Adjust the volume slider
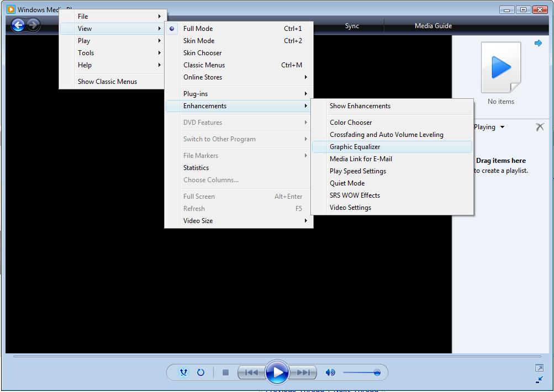 pos(361,372)
